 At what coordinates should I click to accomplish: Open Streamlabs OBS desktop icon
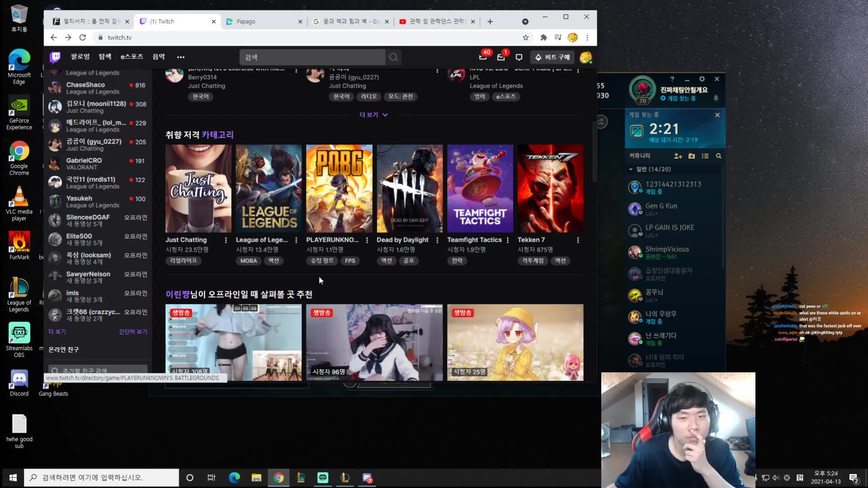click(x=19, y=340)
